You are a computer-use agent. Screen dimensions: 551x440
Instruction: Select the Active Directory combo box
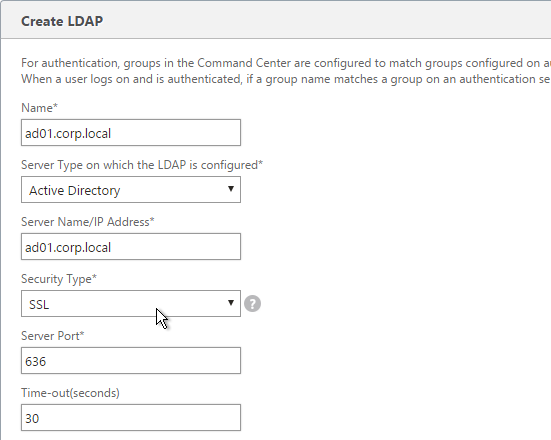click(131, 190)
